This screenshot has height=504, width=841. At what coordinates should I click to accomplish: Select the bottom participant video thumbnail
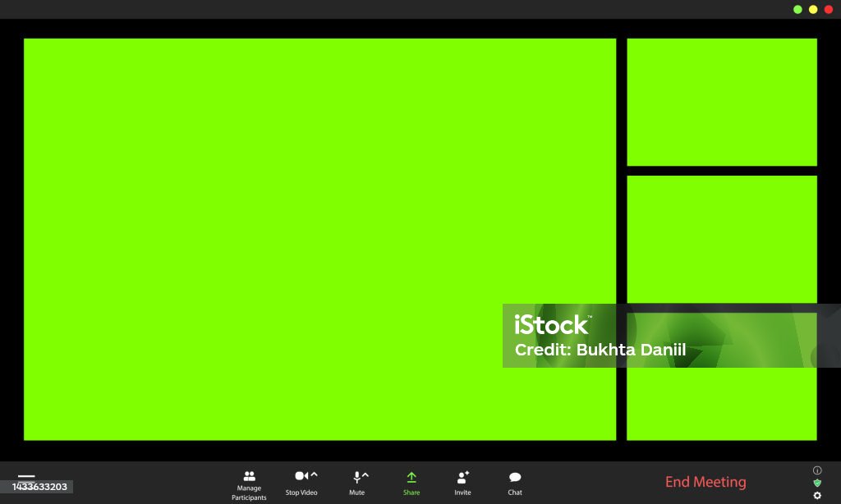(722, 377)
